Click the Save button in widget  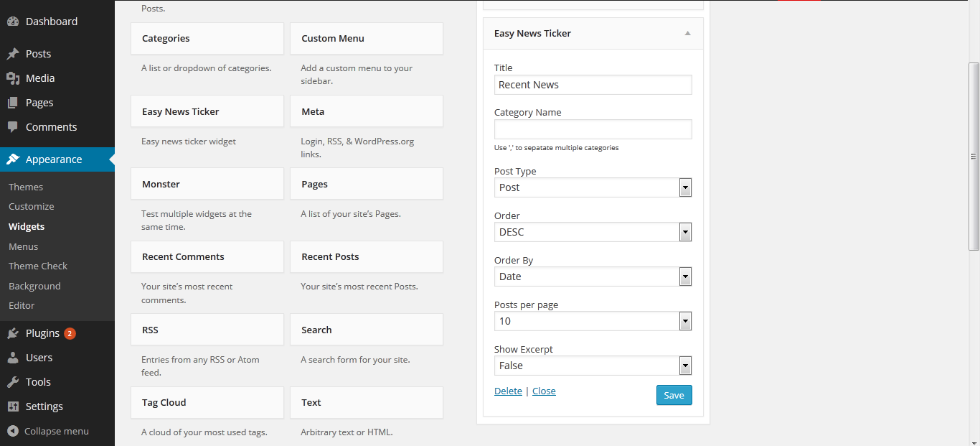(674, 395)
